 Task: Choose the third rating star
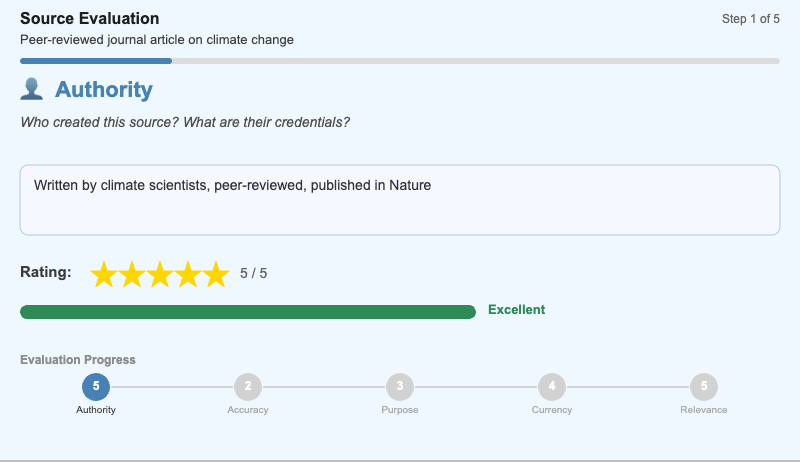point(160,274)
